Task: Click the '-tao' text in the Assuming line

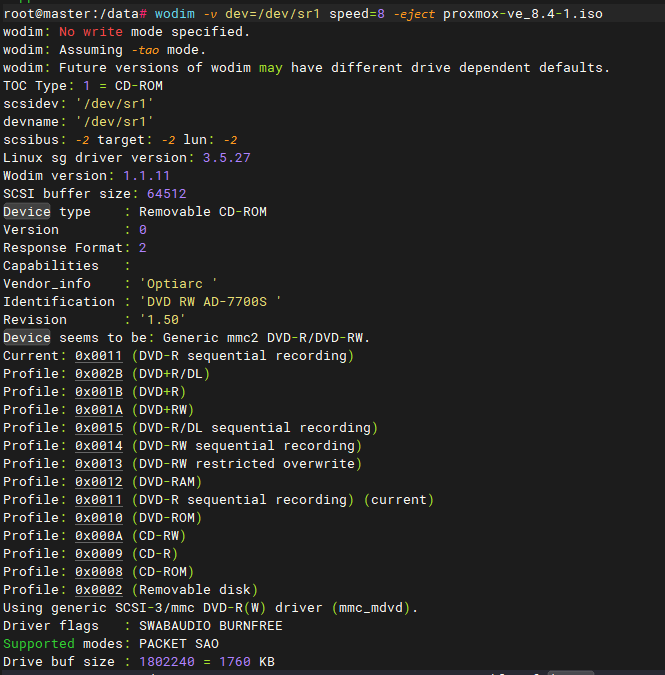Action: tap(145, 50)
